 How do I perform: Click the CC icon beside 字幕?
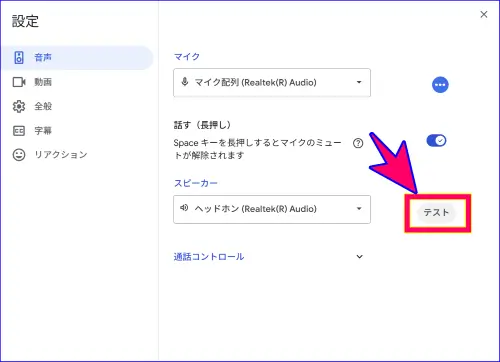[x=19, y=131]
